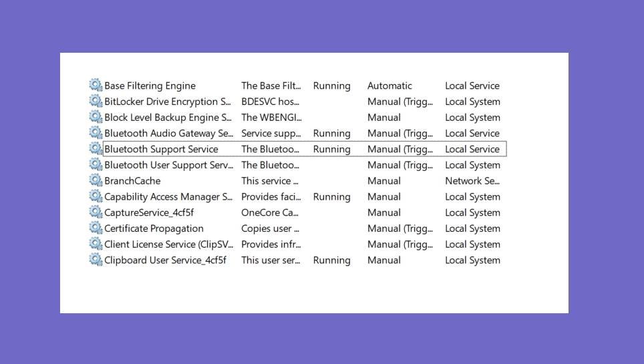Click the 'This service ...' description for BranchCache

point(270,181)
